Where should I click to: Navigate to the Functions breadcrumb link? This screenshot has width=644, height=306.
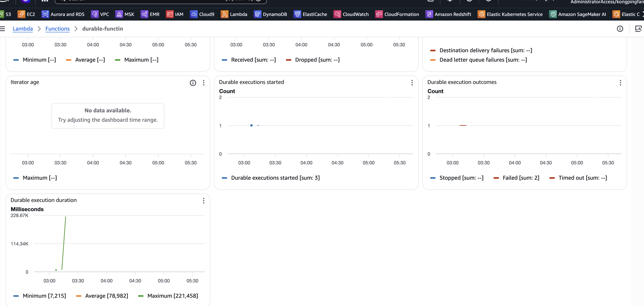[57, 29]
